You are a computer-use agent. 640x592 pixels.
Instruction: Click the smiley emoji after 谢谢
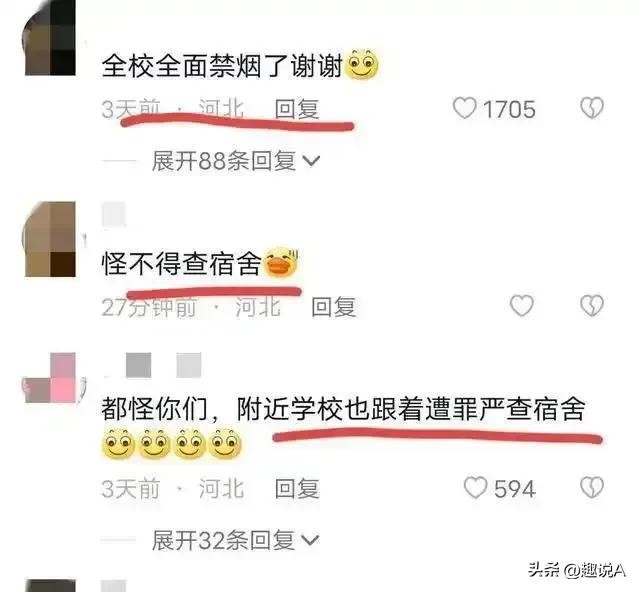[362, 65]
